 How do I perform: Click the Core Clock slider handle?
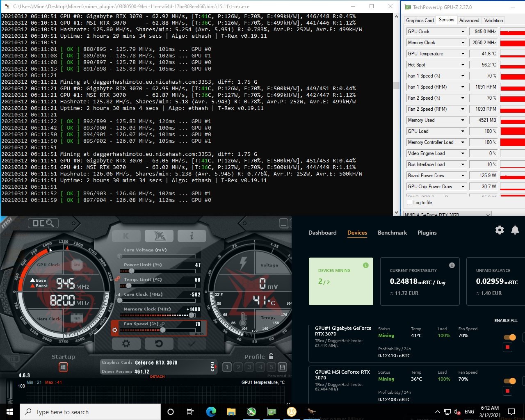(x=120, y=301)
